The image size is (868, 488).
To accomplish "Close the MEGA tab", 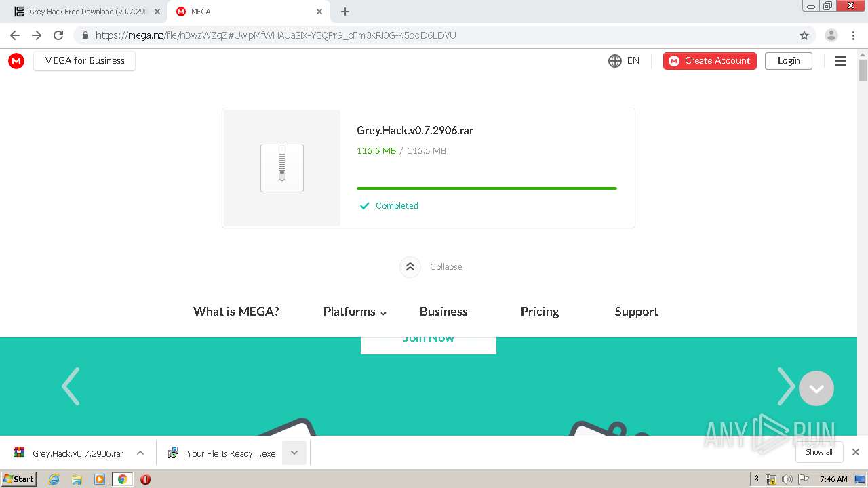I will point(319,12).
